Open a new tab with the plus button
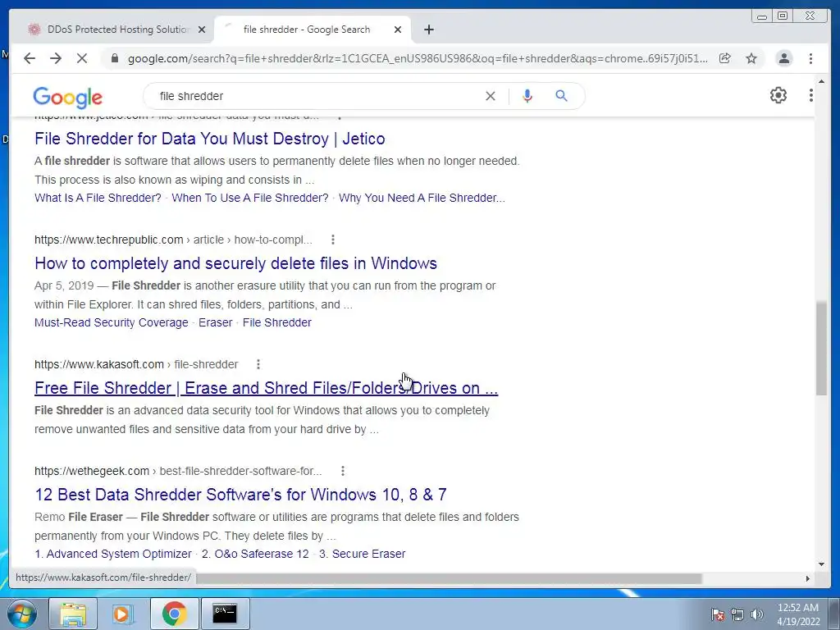This screenshot has width=840, height=630. [x=428, y=30]
